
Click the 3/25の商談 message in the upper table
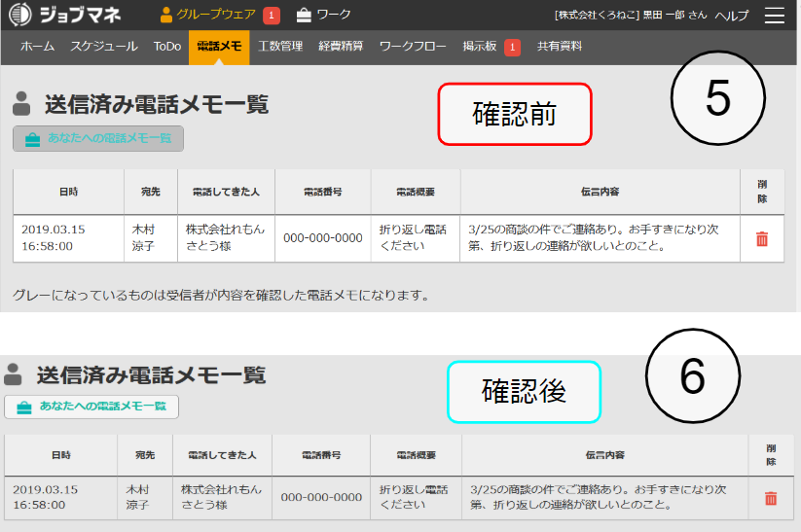[x=593, y=238]
